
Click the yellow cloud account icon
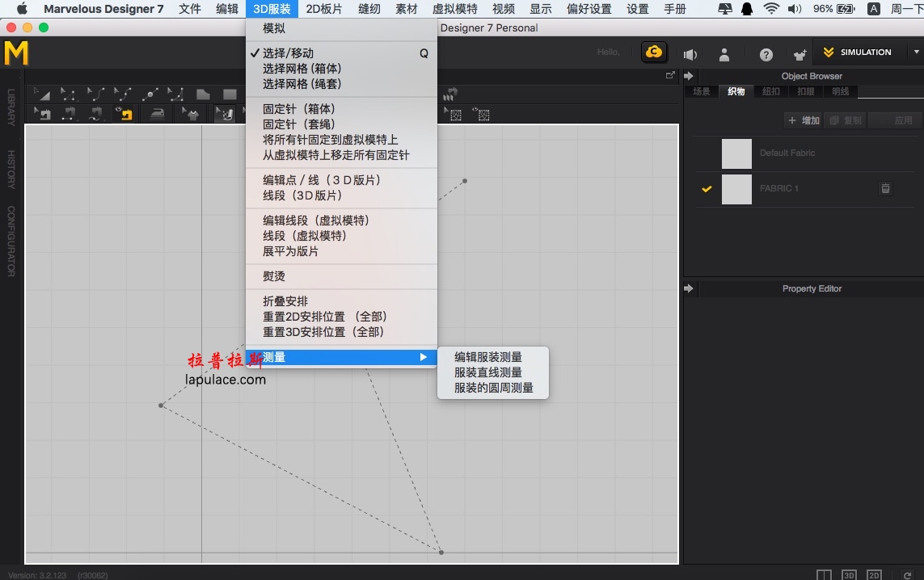[x=654, y=52]
